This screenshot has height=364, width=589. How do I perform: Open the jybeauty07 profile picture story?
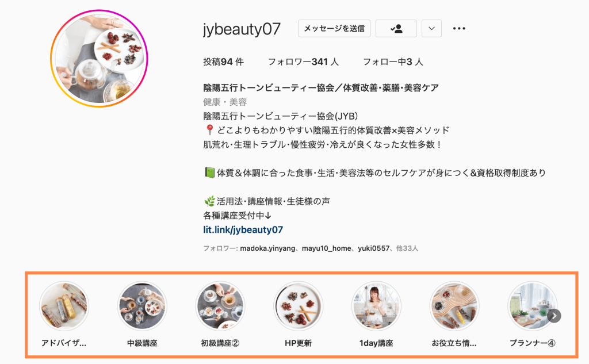pos(99,59)
